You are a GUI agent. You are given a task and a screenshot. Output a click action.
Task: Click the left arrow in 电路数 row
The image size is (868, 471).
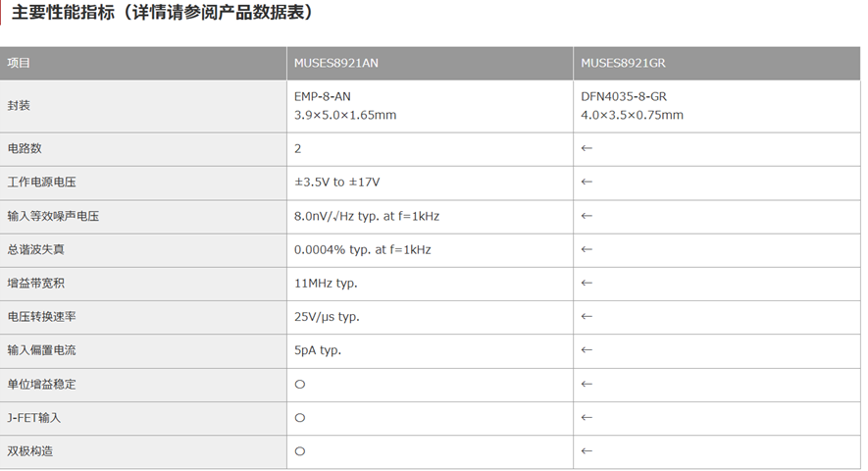click(x=587, y=148)
